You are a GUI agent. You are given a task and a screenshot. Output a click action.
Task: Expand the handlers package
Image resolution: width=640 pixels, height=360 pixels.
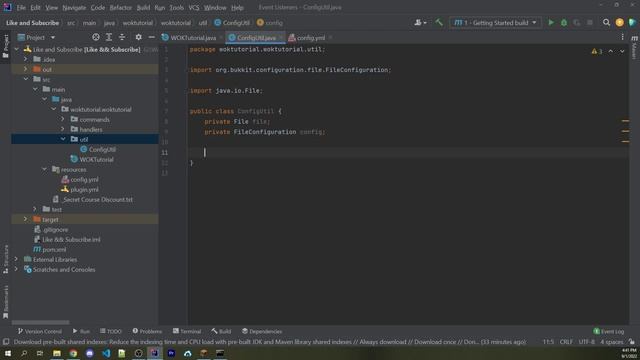(x=63, y=129)
